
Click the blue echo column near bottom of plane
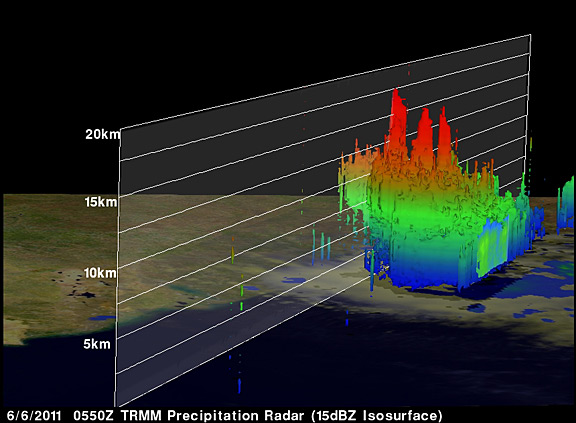(x=239, y=386)
